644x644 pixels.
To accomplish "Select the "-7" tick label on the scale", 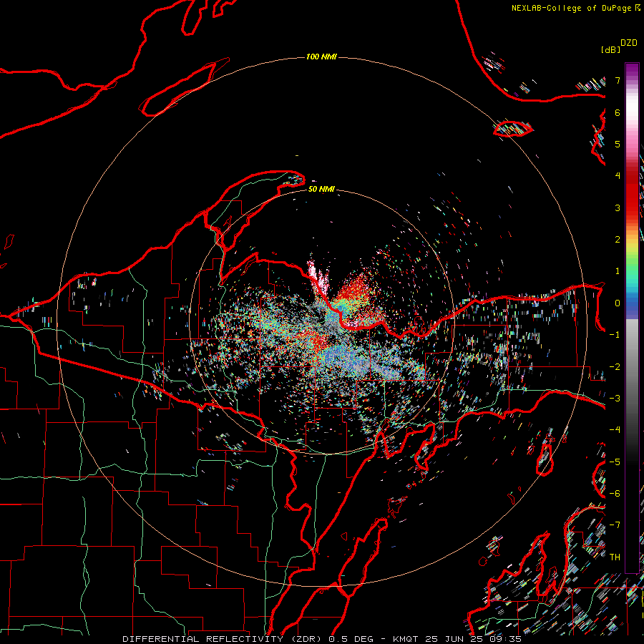I will click(x=615, y=525).
